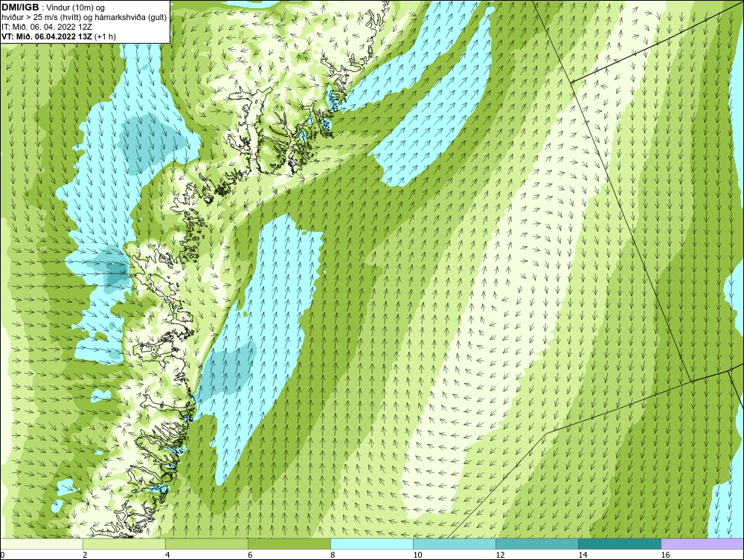Click the 14–16 m/s dark teal legend swatch
Screen dimensions: 744x560
[620, 544]
